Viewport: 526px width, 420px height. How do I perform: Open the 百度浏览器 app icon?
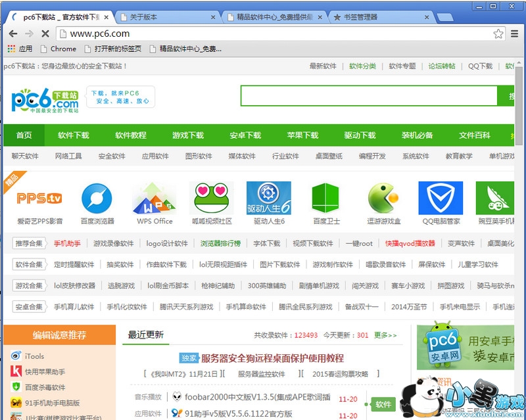pyautogui.click(x=97, y=198)
